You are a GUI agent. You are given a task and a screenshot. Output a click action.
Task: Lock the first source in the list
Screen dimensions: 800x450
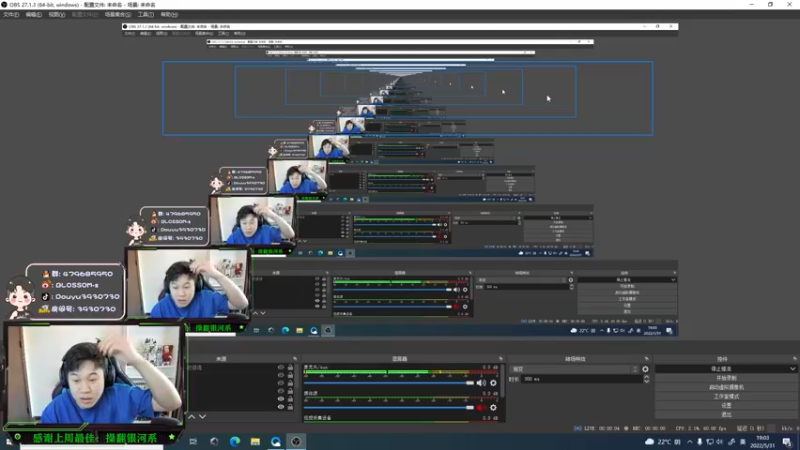point(290,367)
